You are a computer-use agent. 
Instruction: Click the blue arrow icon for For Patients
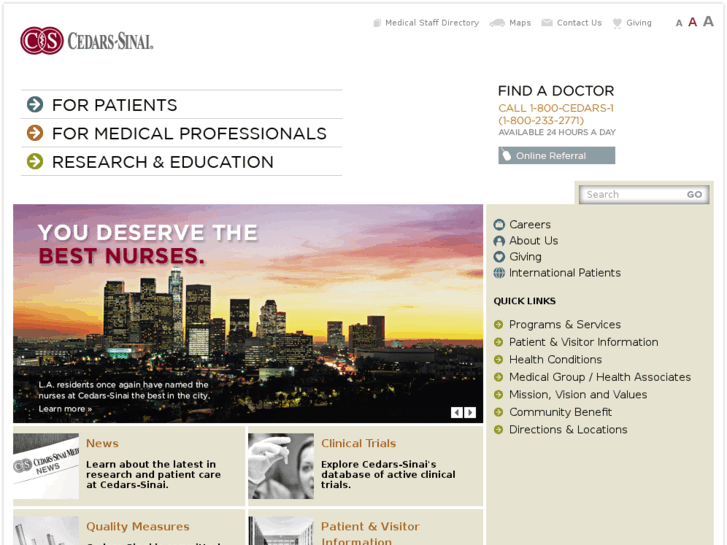point(35,104)
